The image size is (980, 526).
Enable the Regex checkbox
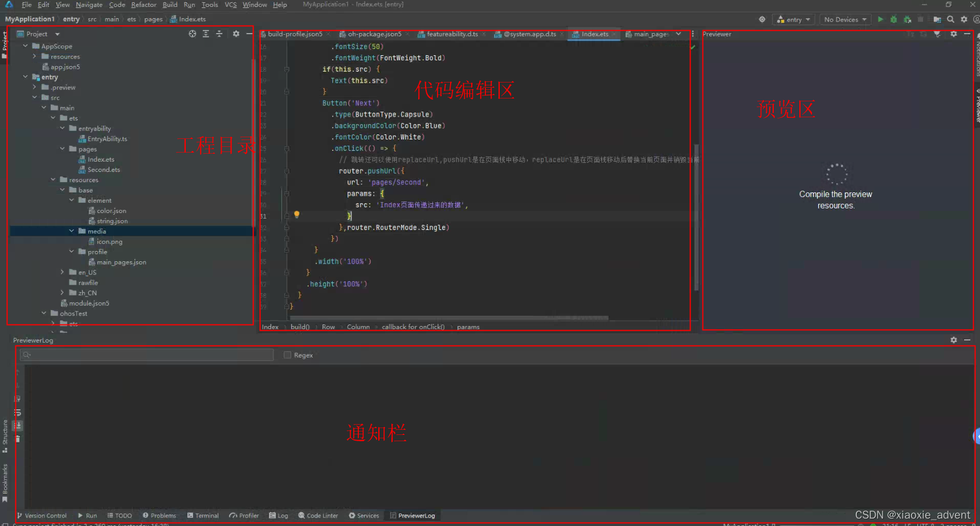pyautogui.click(x=287, y=355)
